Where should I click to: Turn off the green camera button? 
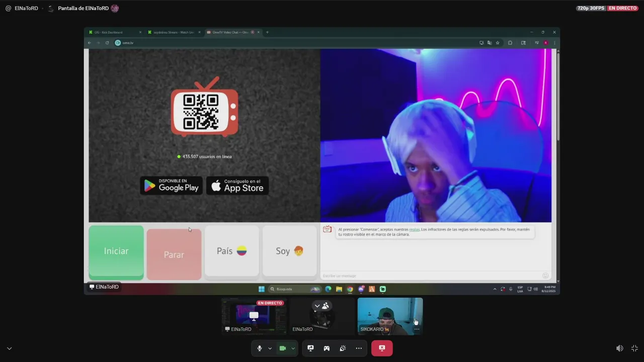(x=283, y=348)
